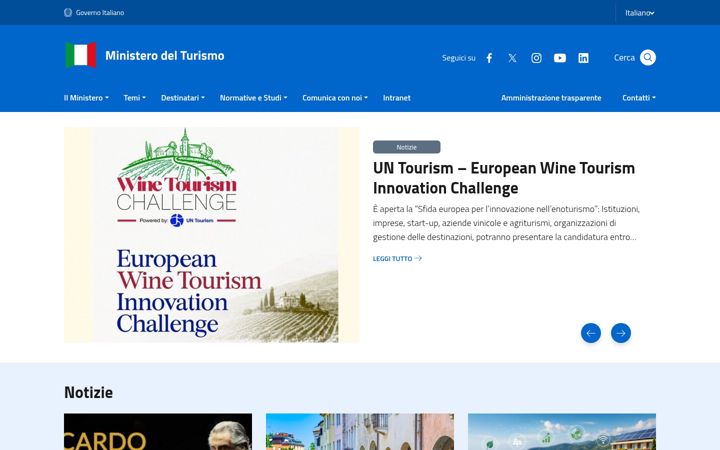Open the first news card with CARDO image

pos(158,432)
